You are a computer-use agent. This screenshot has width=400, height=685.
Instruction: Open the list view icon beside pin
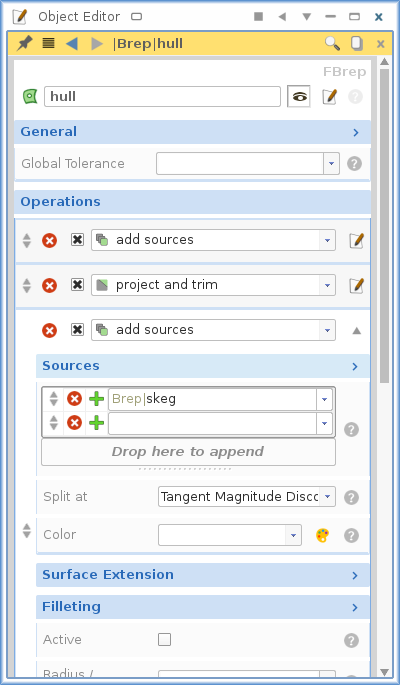point(48,43)
